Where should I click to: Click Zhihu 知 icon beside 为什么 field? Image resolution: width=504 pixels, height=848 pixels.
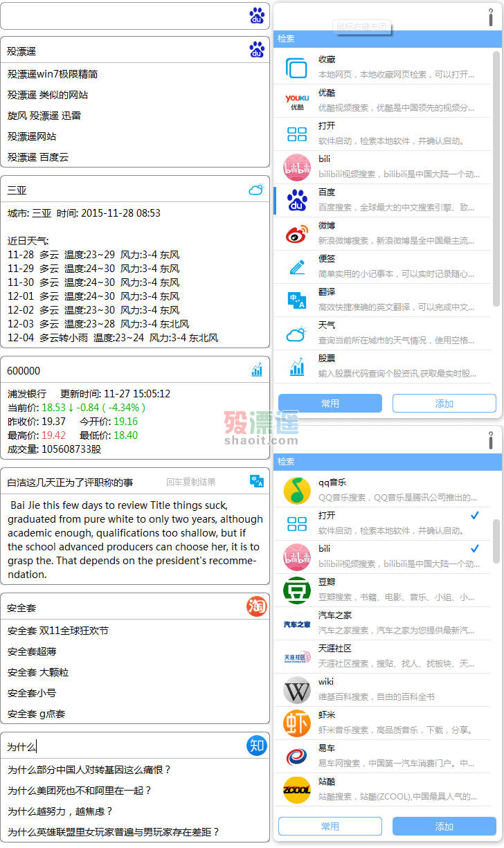[257, 746]
